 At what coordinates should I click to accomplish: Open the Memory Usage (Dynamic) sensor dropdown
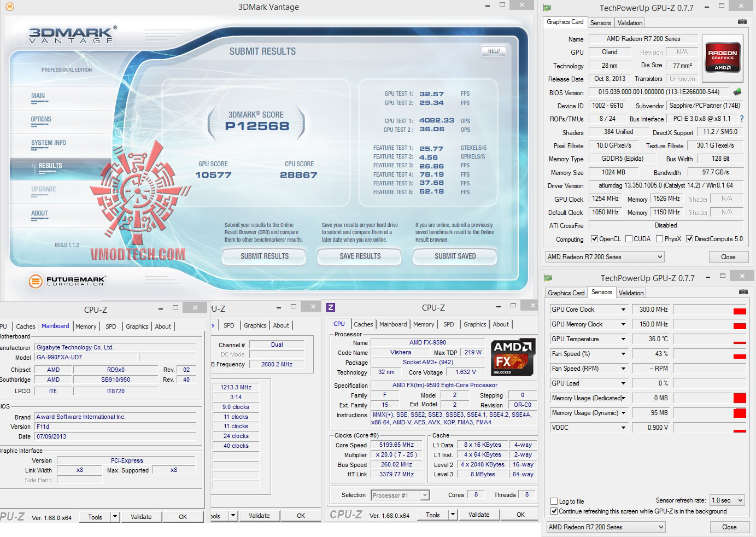(x=623, y=413)
